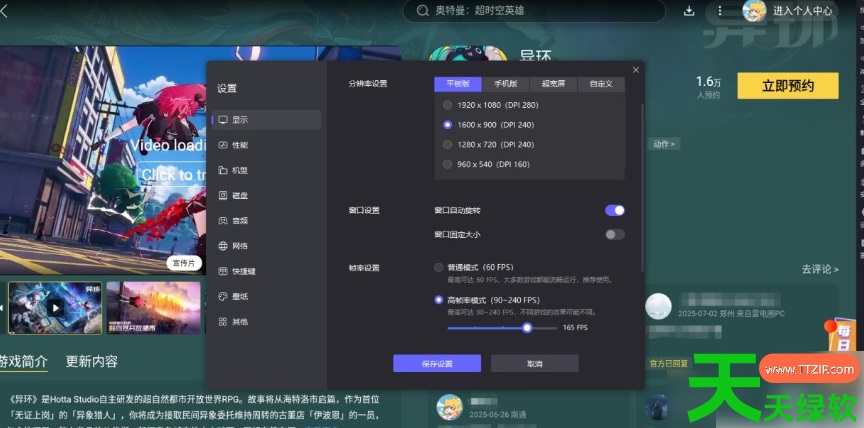Open the downloads icon in top bar
Image resolution: width=864 pixels, height=428 pixels.
(689, 10)
